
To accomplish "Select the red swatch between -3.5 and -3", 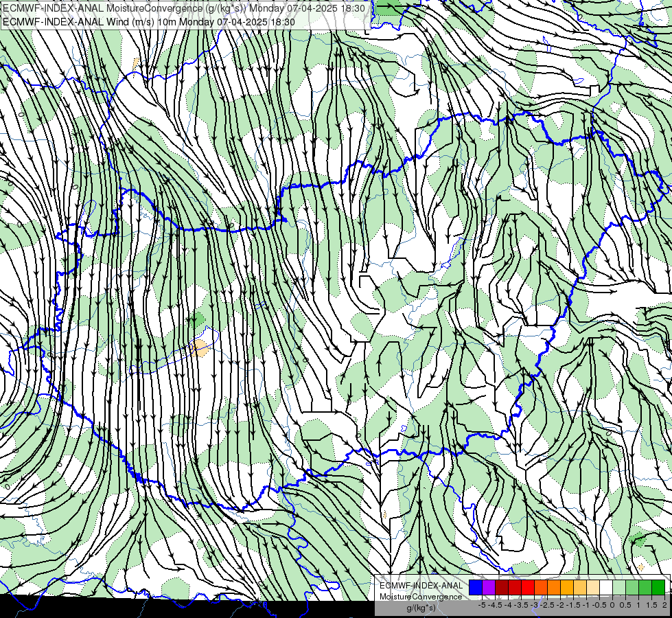I will pyautogui.click(x=515, y=588).
